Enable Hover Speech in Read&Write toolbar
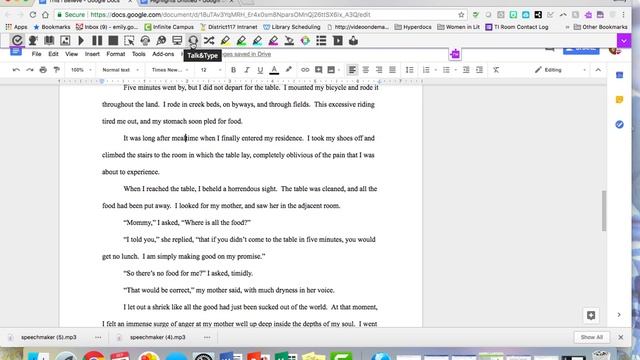640x360 pixels. point(33,40)
